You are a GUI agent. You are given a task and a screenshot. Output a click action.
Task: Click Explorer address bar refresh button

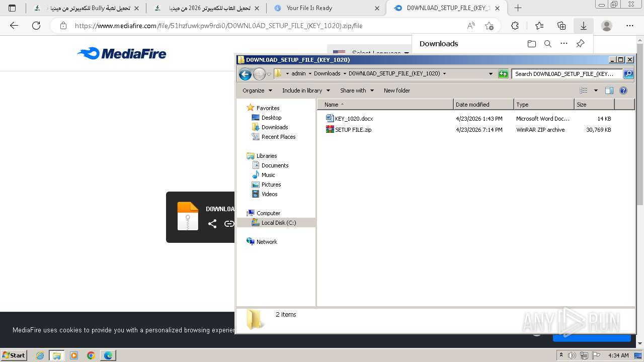tap(503, 74)
